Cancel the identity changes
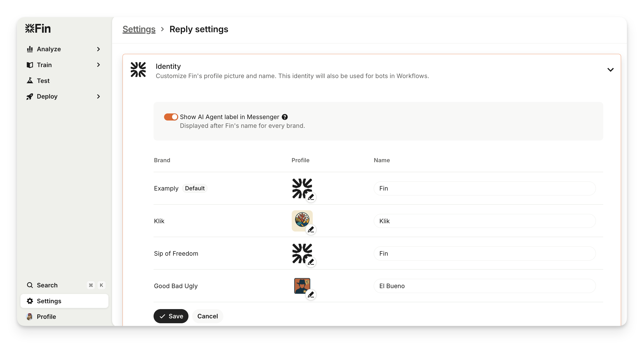Screen dimensions: 644x343 coord(208,316)
